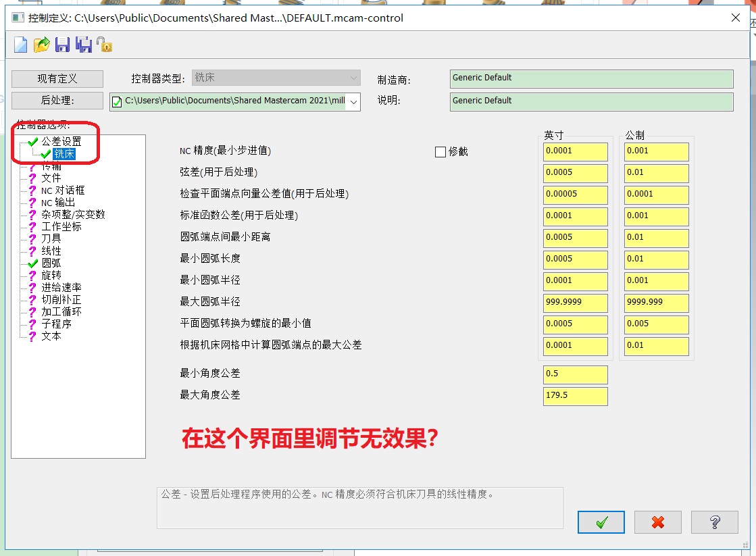
Task: Click the 制造商 Generic Default field
Action: (592, 78)
